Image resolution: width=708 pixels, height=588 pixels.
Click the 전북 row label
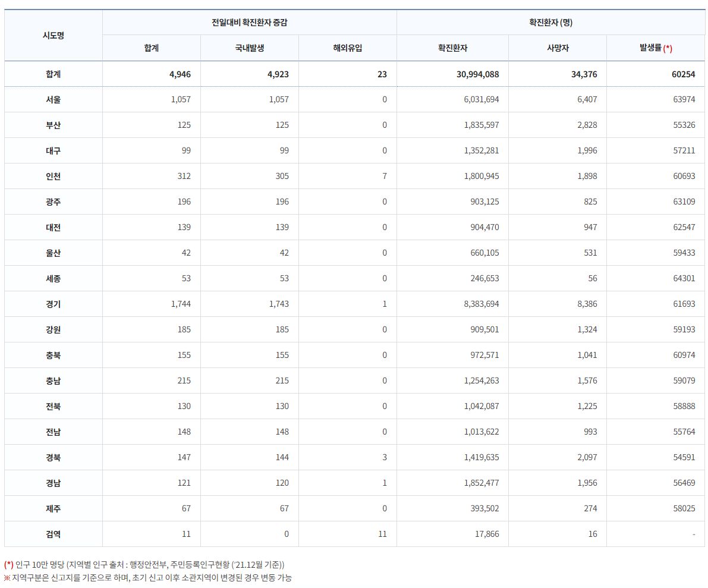pos(54,406)
